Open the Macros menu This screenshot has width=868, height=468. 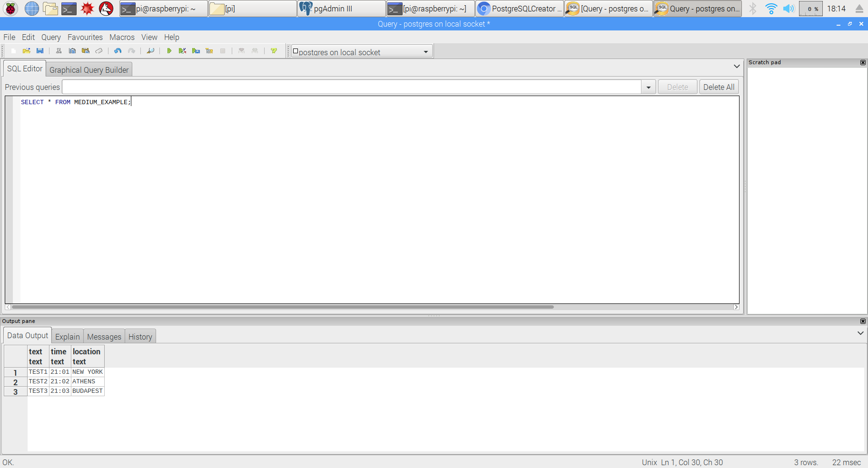coord(122,37)
